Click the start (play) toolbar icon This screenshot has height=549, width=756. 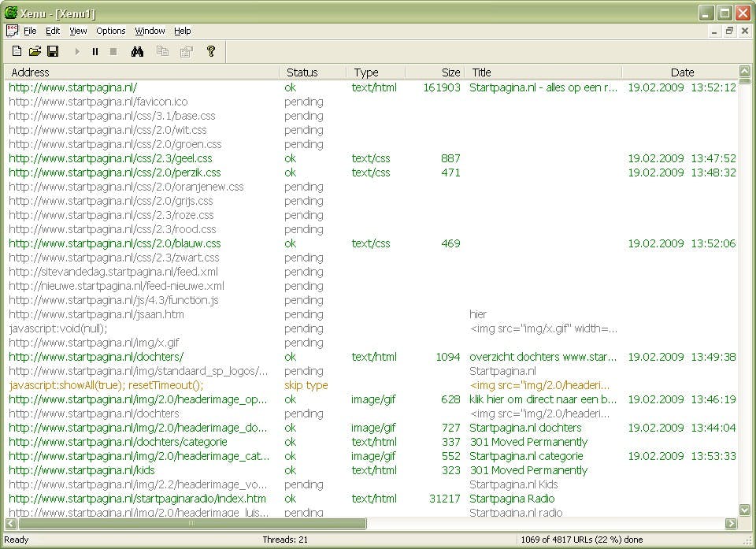coord(77,51)
